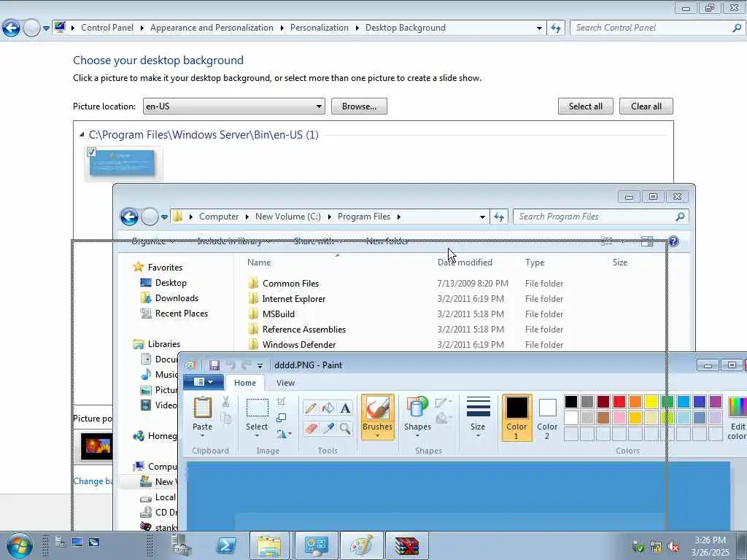The width and height of the screenshot is (747, 560).
Task: Click the Edit colors rainbow icon
Action: click(x=738, y=408)
